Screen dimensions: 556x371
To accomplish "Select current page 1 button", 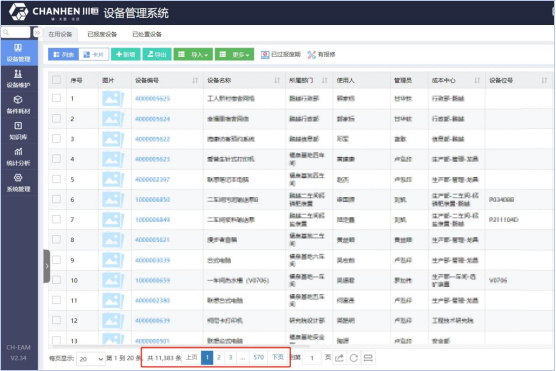I will click(207, 358).
